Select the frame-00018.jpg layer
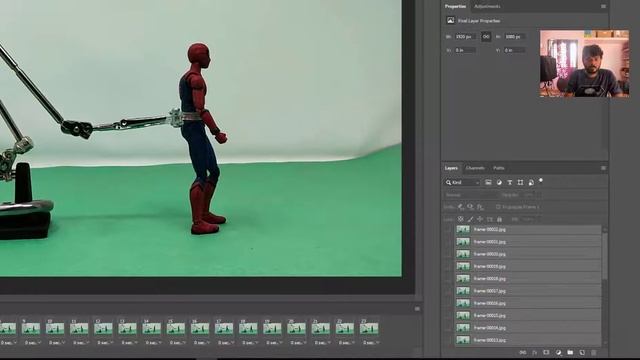This screenshot has width=640, height=360. [x=528, y=279]
